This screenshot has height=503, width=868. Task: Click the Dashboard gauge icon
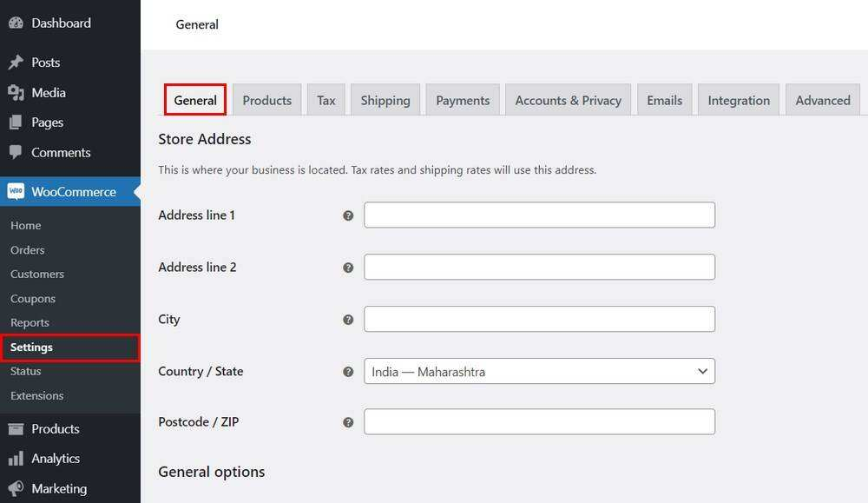pos(16,23)
